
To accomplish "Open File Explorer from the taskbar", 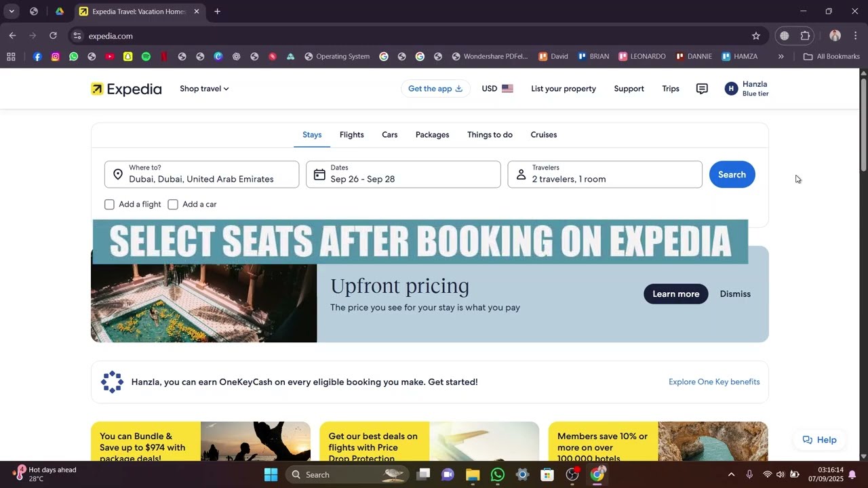I will (x=473, y=474).
